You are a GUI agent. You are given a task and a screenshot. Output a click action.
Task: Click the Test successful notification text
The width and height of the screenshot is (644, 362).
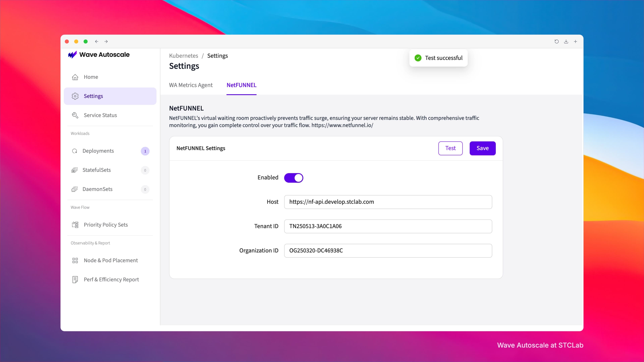pyautogui.click(x=444, y=58)
